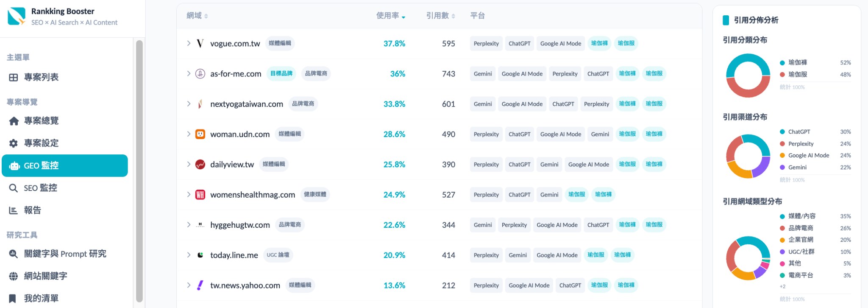
Task: Click the today.line.me favicon
Action: 200,255
